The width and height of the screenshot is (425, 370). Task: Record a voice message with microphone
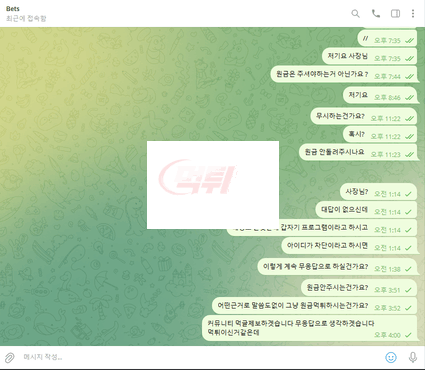click(x=413, y=357)
